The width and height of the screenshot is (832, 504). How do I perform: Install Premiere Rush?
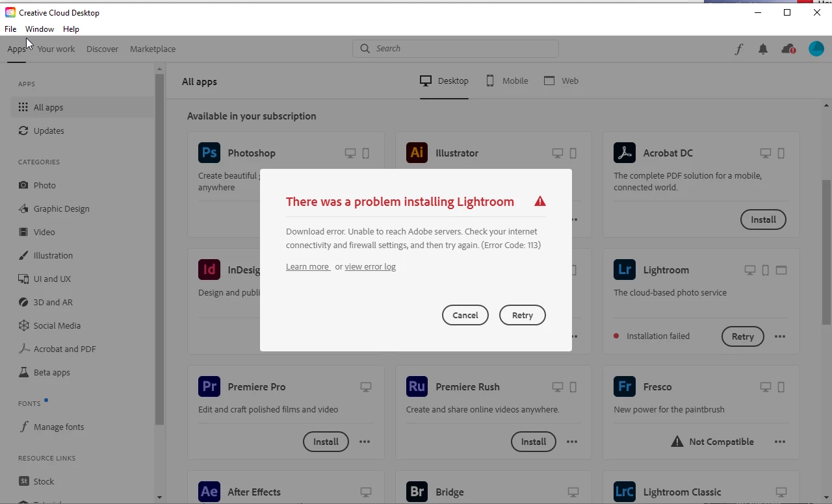click(534, 442)
